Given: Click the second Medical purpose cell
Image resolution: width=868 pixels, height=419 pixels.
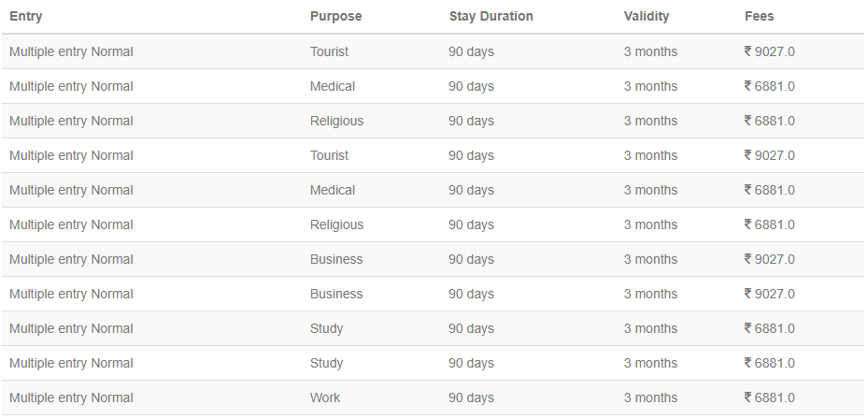Looking at the screenshot, I should coord(333,190).
